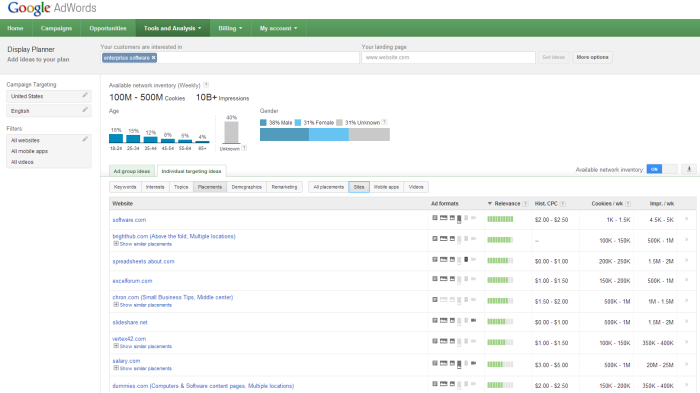Open the Opportunities tab
The width and height of the screenshot is (700, 393).
(108, 28)
